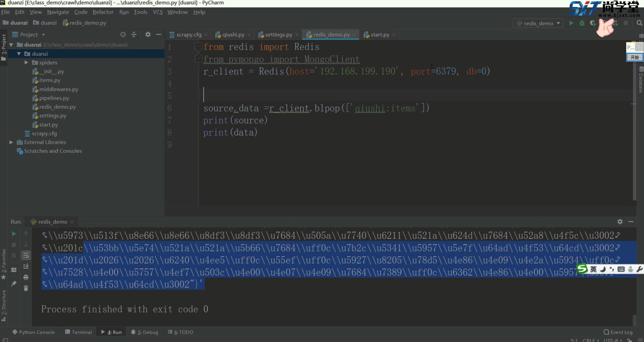Select middlewares.py in the project tree
644x342 pixels.
tap(59, 89)
